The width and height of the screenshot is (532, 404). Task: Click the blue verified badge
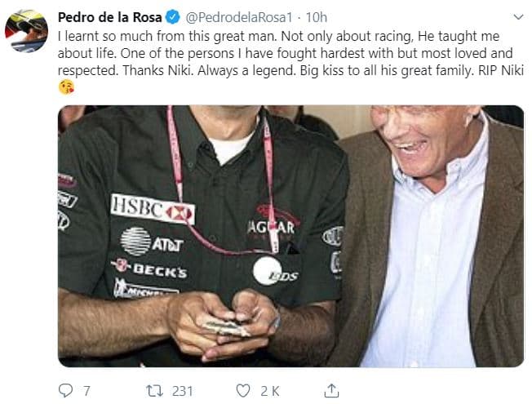tap(173, 17)
